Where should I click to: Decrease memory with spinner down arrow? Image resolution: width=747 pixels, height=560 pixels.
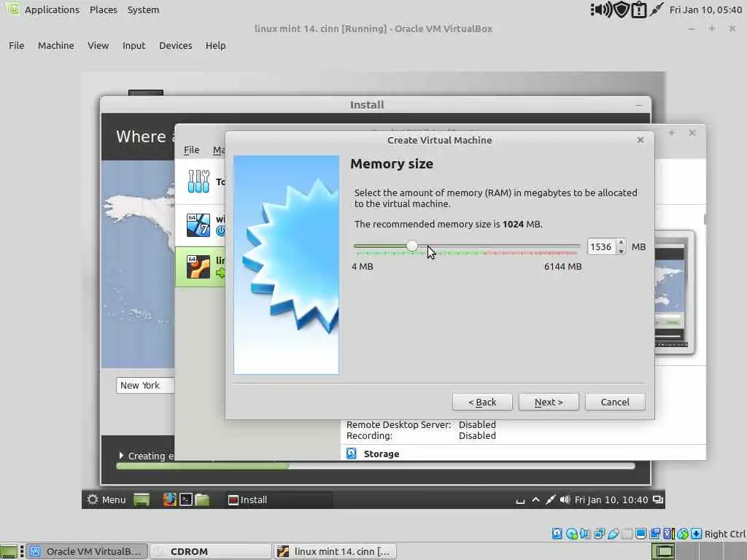coord(622,251)
